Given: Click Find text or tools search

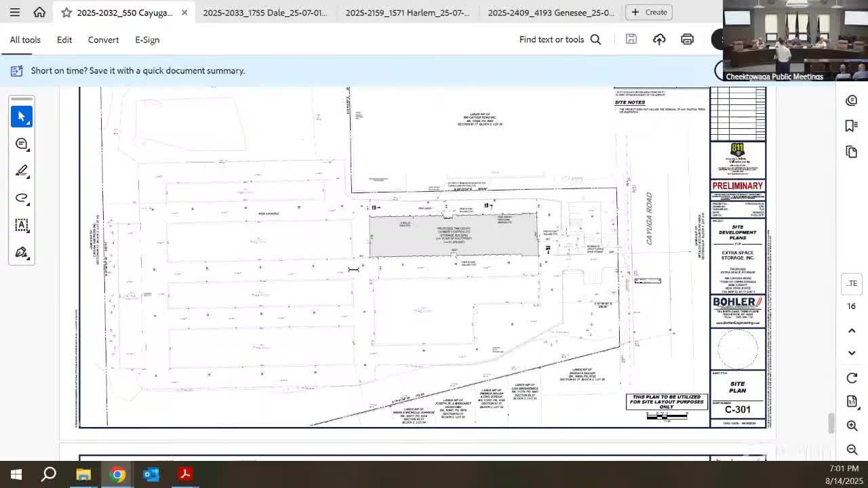Looking at the screenshot, I should pyautogui.click(x=560, y=40).
